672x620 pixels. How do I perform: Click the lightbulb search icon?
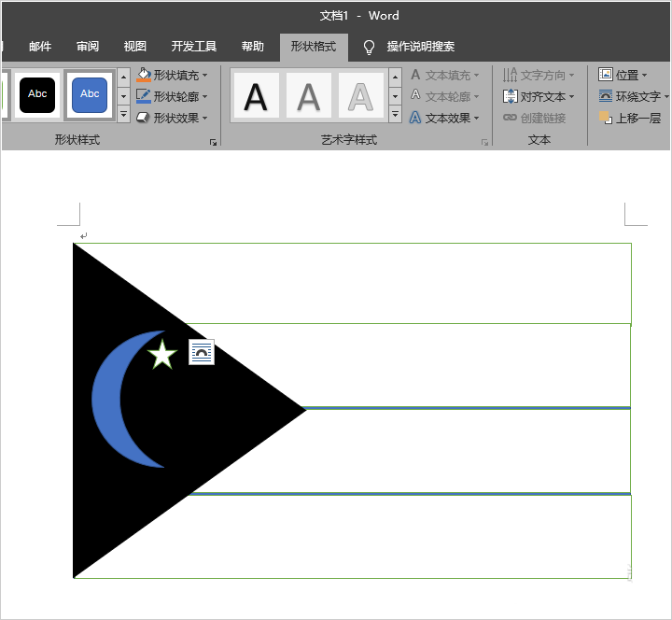click(x=369, y=48)
